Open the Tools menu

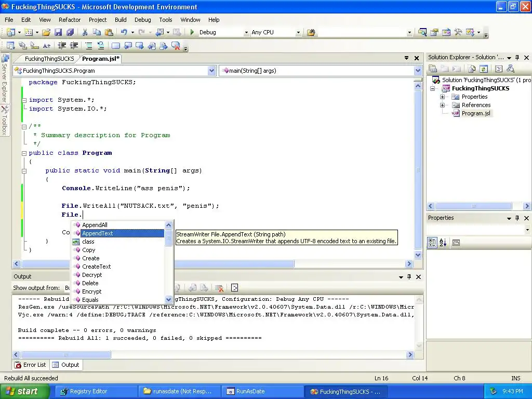tap(166, 20)
